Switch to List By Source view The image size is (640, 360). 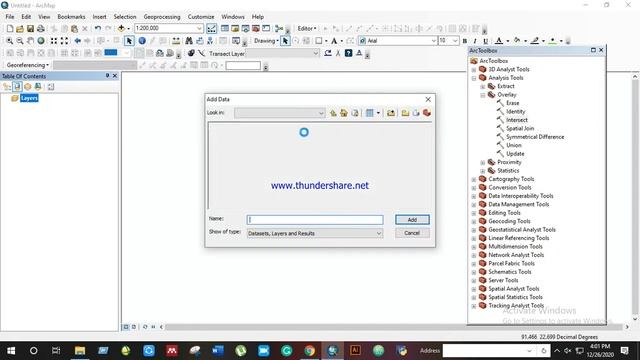[17, 87]
